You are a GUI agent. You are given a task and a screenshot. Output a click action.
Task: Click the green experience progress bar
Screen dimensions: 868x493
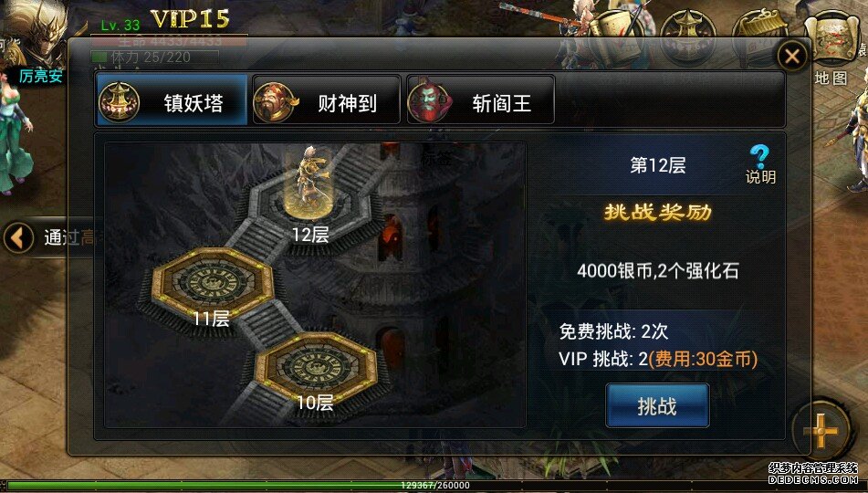coord(434,486)
